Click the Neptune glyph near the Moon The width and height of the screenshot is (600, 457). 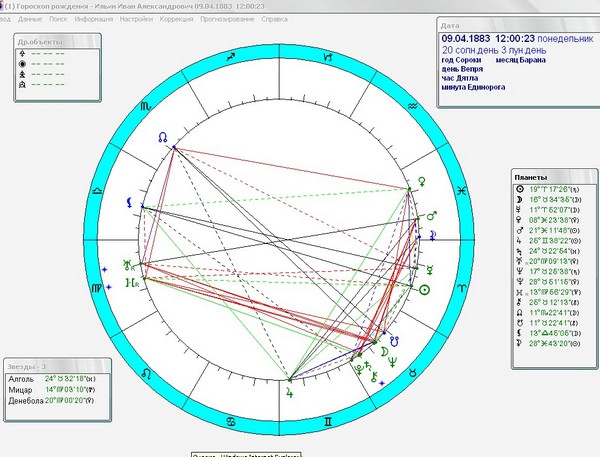(393, 362)
